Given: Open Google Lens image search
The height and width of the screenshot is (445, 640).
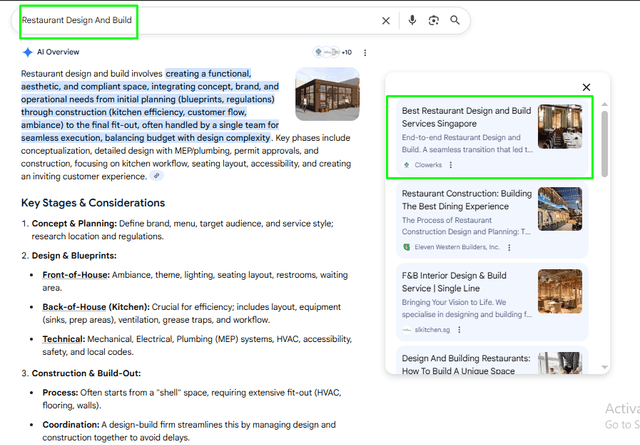Looking at the screenshot, I should click(434, 20).
